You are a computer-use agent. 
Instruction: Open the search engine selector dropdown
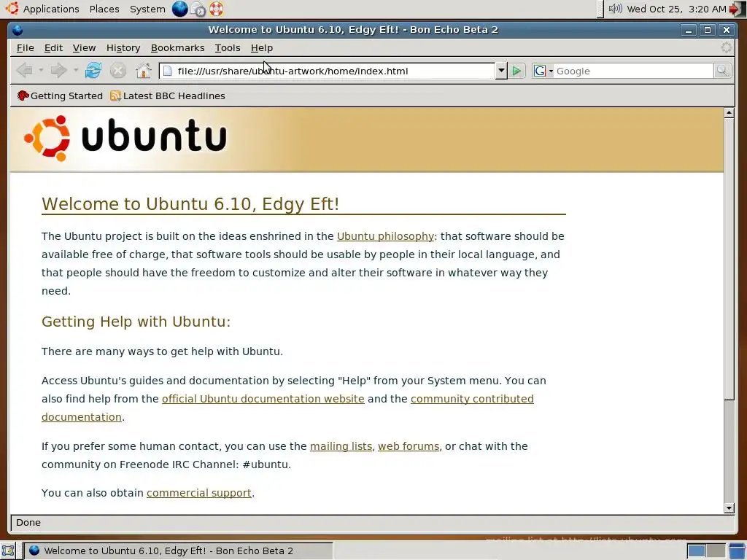[x=551, y=71]
